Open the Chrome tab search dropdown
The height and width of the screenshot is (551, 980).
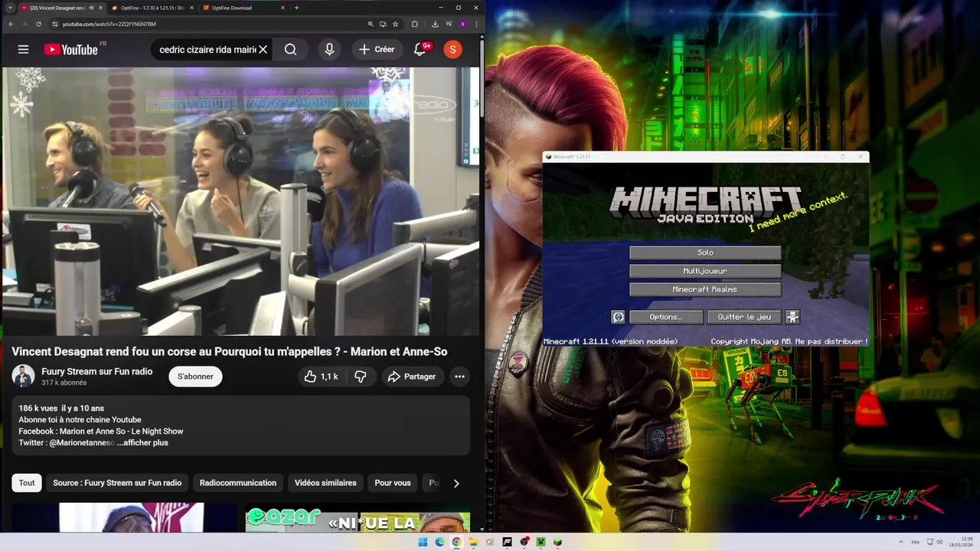(x=10, y=8)
